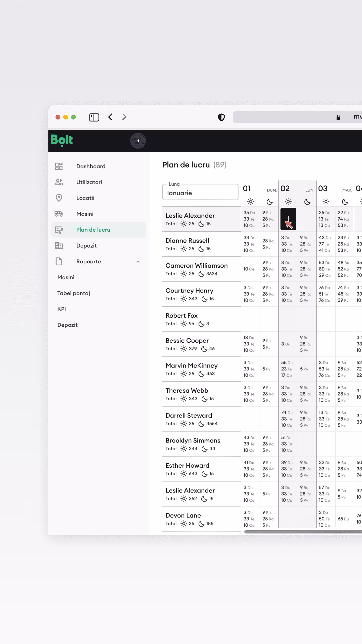Open Utilizatori menu item
Screen dimensions: 362x644
(x=98, y=182)
